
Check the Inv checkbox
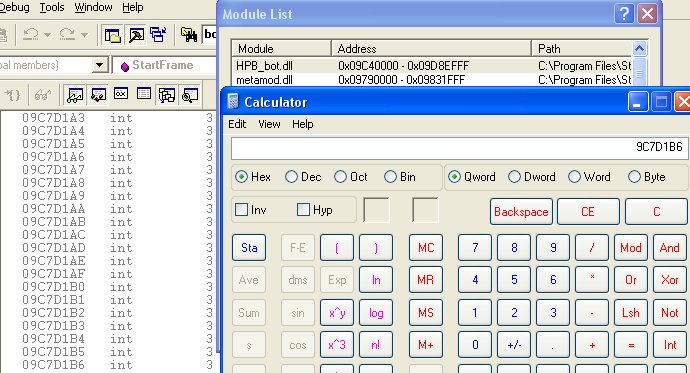pos(242,209)
